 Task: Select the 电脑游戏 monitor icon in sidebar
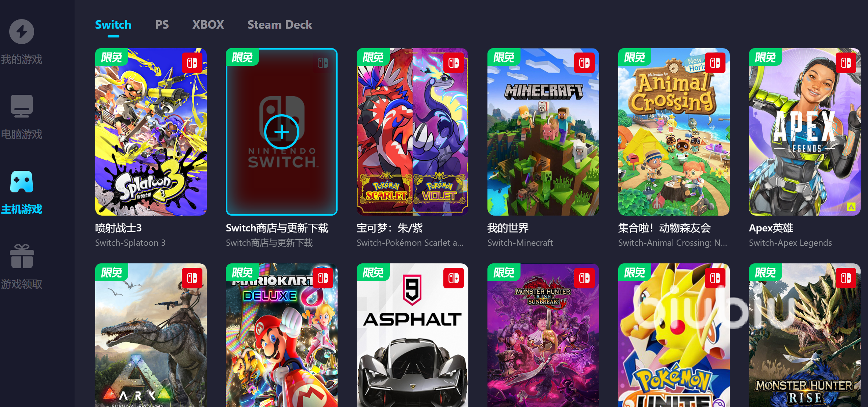click(22, 106)
